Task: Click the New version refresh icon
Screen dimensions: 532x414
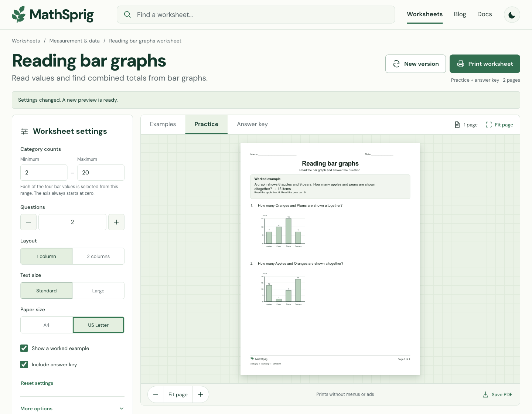Action: pyautogui.click(x=396, y=64)
